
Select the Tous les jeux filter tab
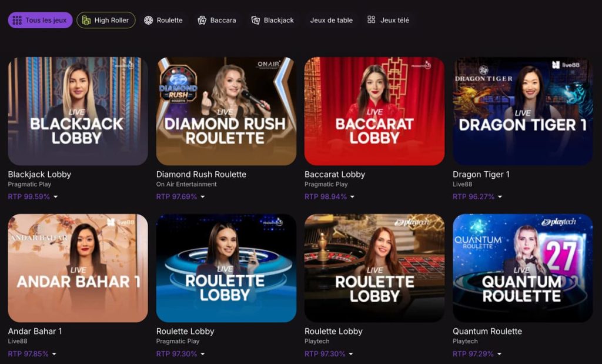40,21
